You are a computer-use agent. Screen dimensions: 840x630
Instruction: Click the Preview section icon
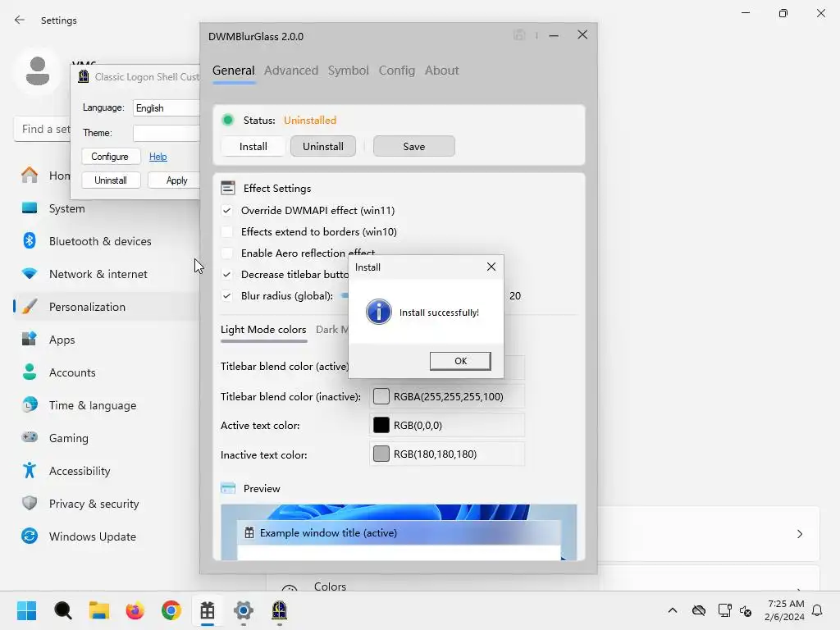228,488
